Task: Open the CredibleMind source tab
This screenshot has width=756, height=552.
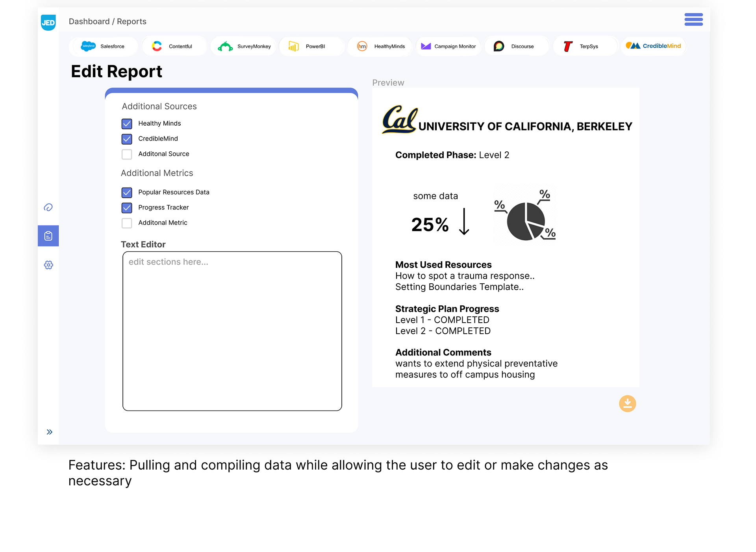Action: (x=653, y=46)
